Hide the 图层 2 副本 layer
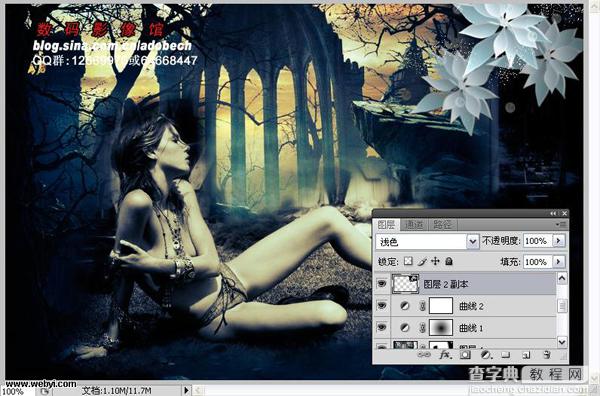This screenshot has width=600, height=396. click(382, 284)
